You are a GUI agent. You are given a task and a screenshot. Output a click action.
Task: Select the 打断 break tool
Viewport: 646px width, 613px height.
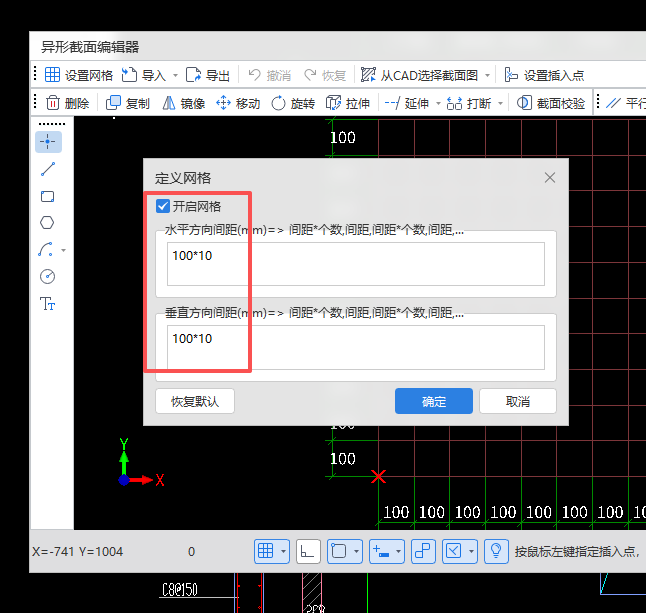(x=469, y=103)
